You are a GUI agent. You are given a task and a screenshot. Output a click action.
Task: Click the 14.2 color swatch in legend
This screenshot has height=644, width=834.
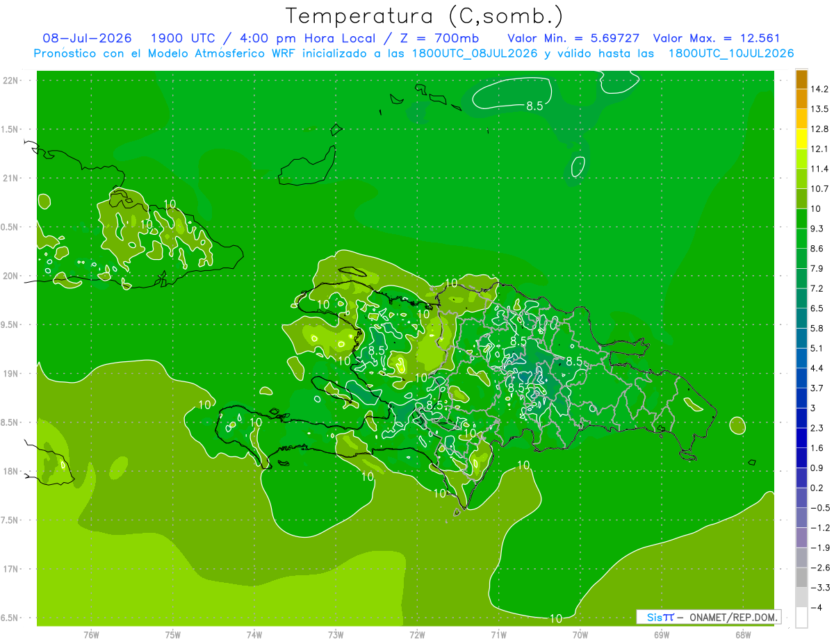(x=801, y=79)
